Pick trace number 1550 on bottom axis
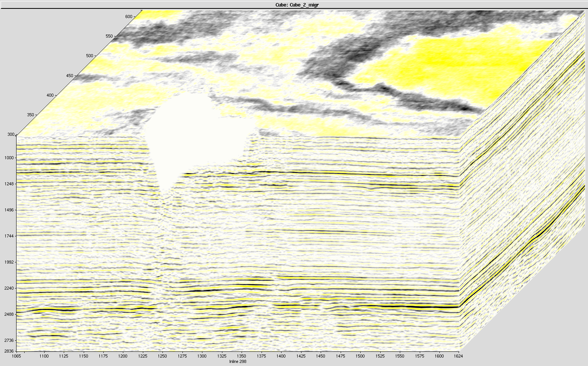This screenshot has width=588, height=366. [399, 356]
